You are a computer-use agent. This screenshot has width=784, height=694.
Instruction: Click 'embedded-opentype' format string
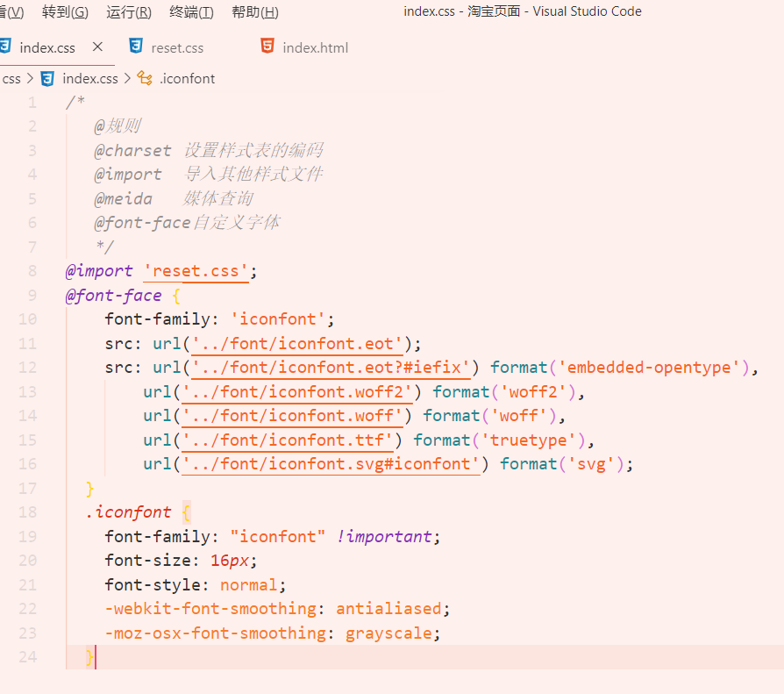tap(648, 368)
